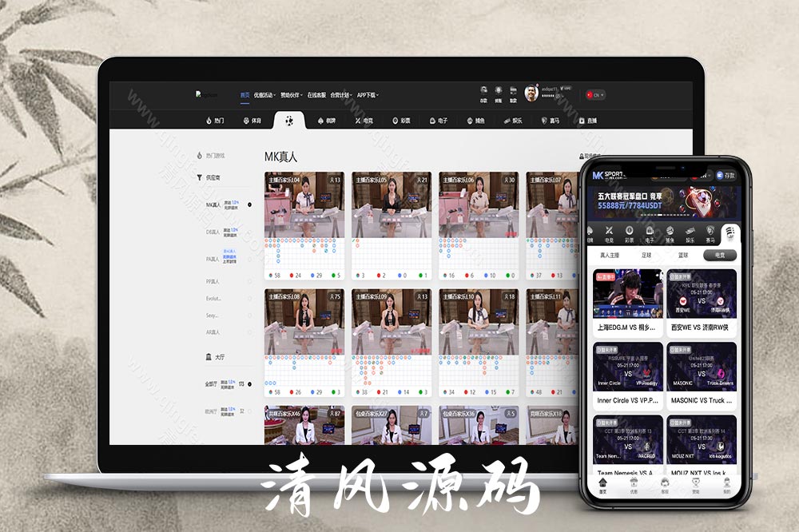Switch to the 篮球 basketball tab on the phone
799x532 pixels.
coord(683,256)
